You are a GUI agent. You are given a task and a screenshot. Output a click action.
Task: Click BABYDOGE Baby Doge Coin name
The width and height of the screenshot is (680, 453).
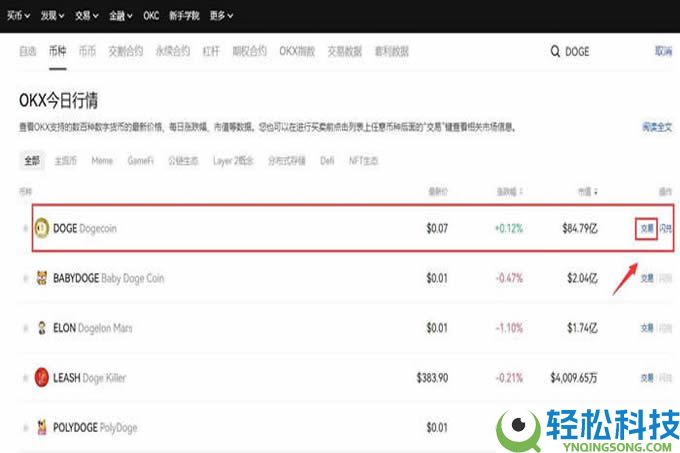108,278
